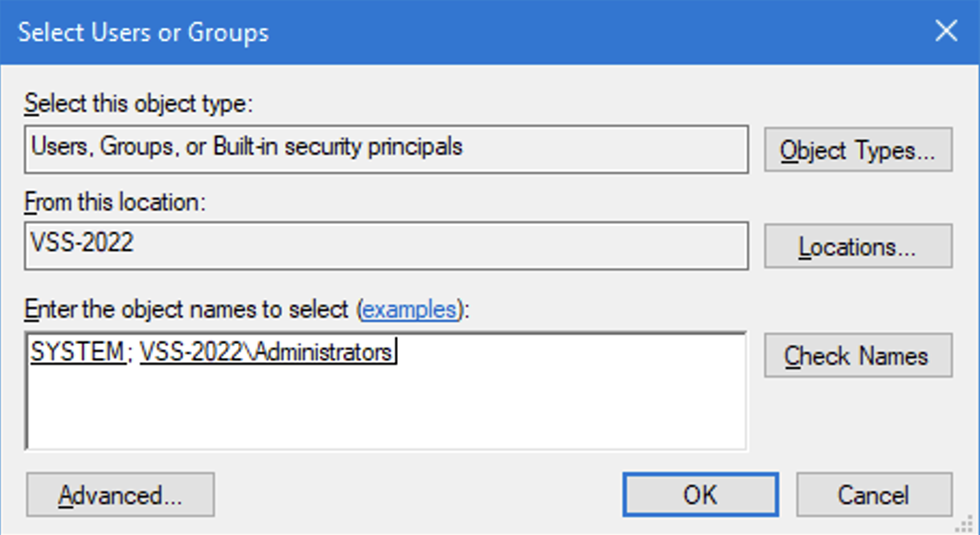Click 'Enter the object names to select' label
The height and width of the screenshot is (535, 980).
click(x=247, y=310)
